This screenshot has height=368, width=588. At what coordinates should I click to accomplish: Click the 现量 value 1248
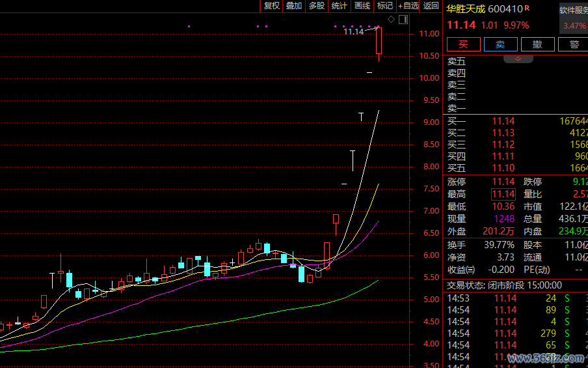504,219
